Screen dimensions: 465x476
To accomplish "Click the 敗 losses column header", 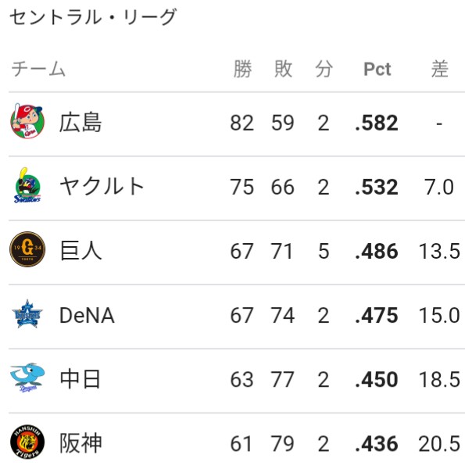I will pyautogui.click(x=283, y=69).
